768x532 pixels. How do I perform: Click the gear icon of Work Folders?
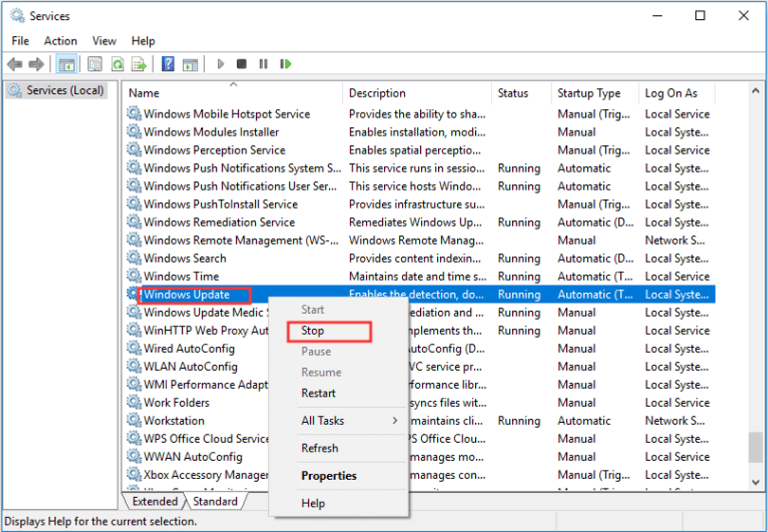point(134,402)
